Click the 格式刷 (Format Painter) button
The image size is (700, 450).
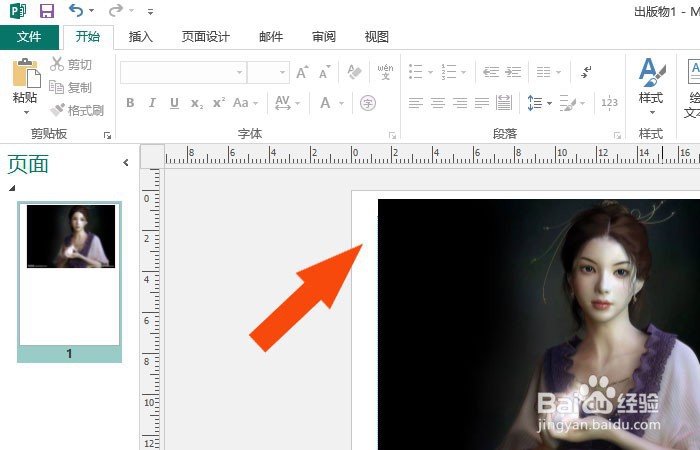(x=77, y=110)
